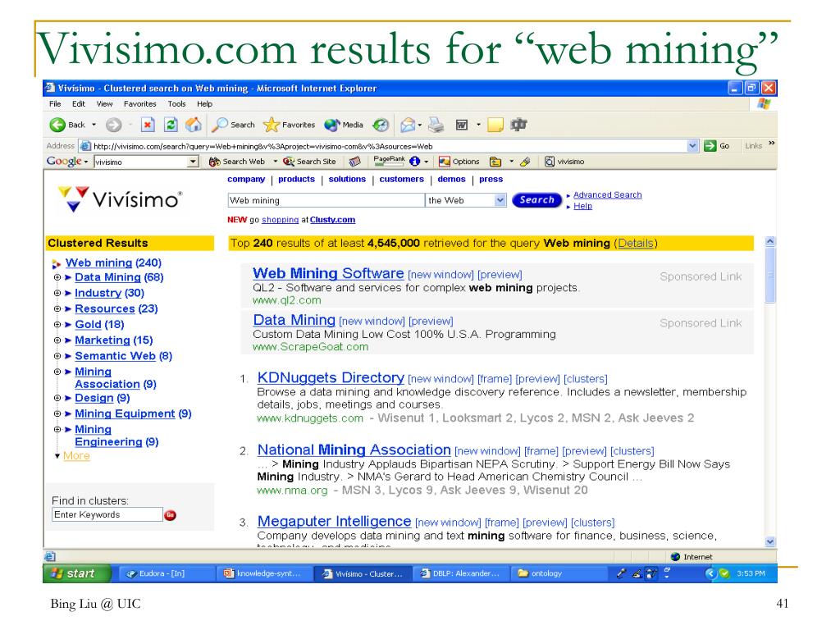
Task: Click the Forward arrow button
Action: pyautogui.click(x=113, y=125)
